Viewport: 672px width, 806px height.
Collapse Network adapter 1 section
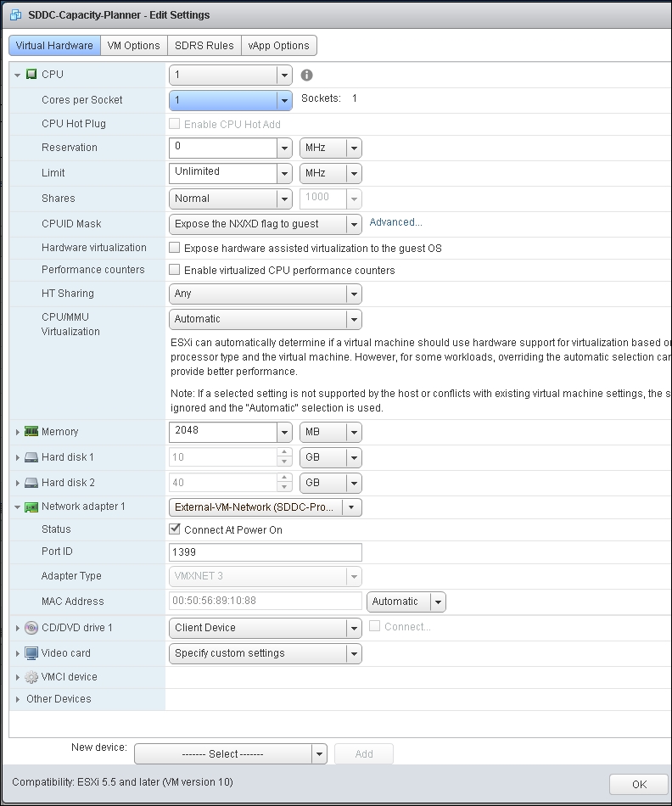pyautogui.click(x=18, y=507)
